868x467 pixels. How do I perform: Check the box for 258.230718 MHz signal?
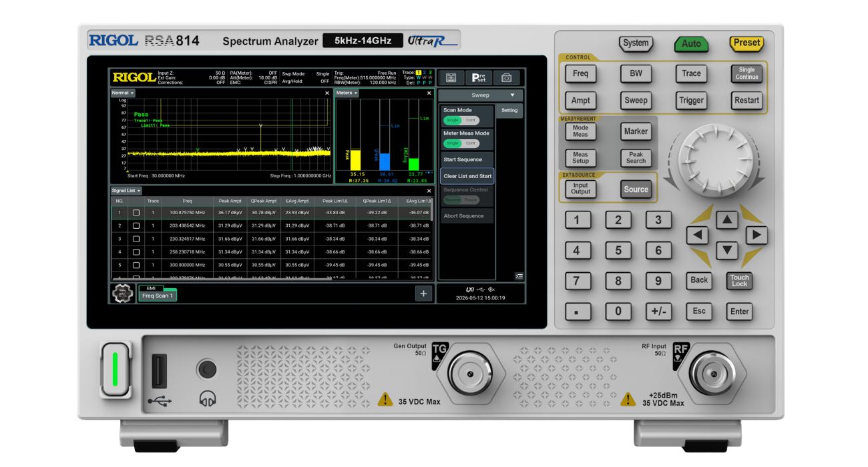pos(136,252)
